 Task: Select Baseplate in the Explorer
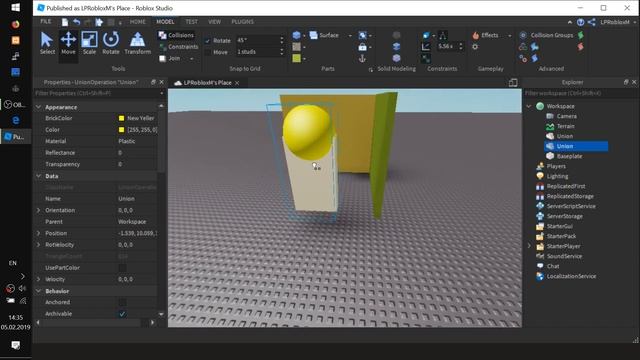[x=569, y=156]
